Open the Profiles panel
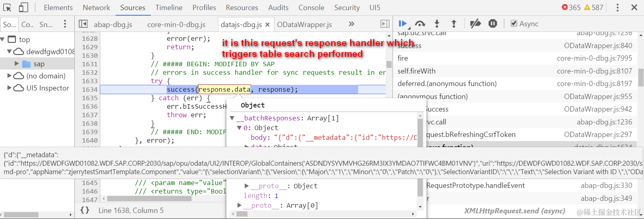 click(204, 7)
